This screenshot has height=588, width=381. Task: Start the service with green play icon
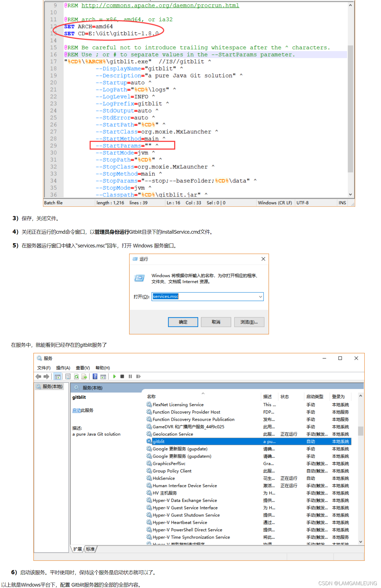[114, 376]
